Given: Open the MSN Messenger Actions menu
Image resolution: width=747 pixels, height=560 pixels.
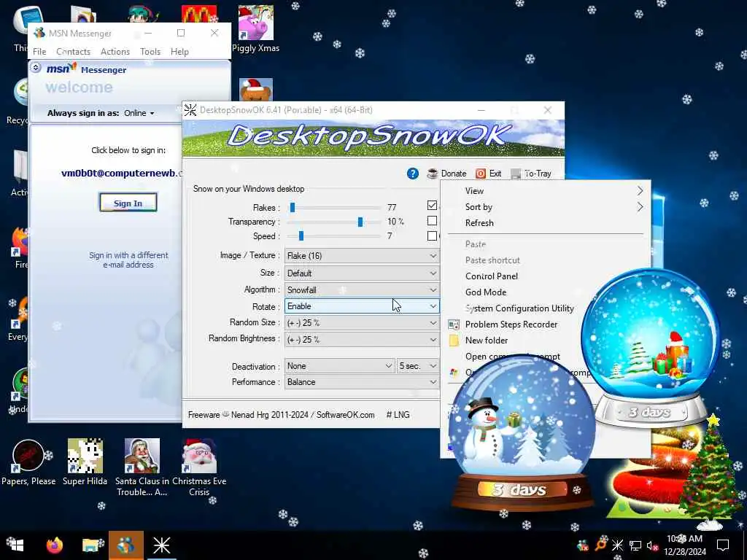Looking at the screenshot, I should (x=115, y=52).
